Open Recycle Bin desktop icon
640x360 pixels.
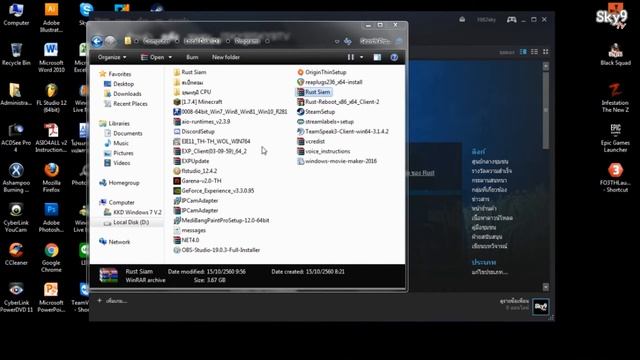click(16, 54)
